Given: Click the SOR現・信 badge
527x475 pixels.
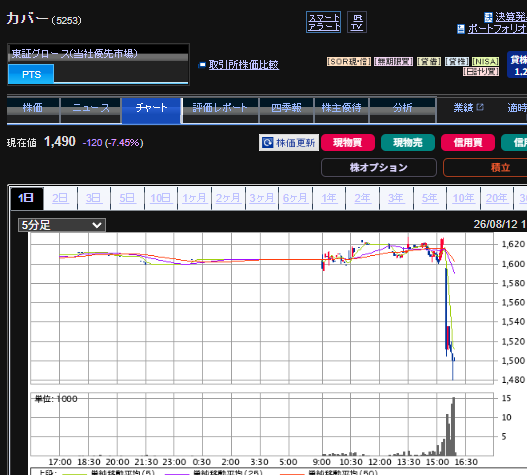Looking at the screenshot, I should 349,62.
